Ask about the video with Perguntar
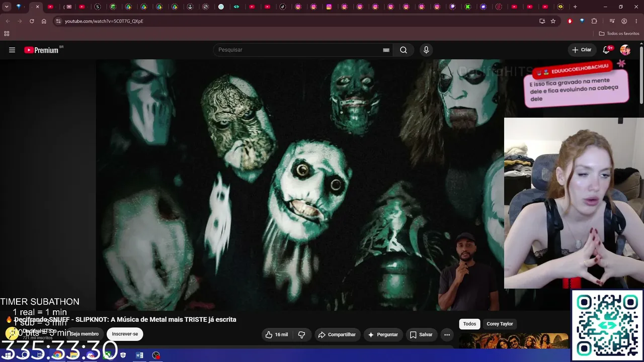 [x=382, y=334]
